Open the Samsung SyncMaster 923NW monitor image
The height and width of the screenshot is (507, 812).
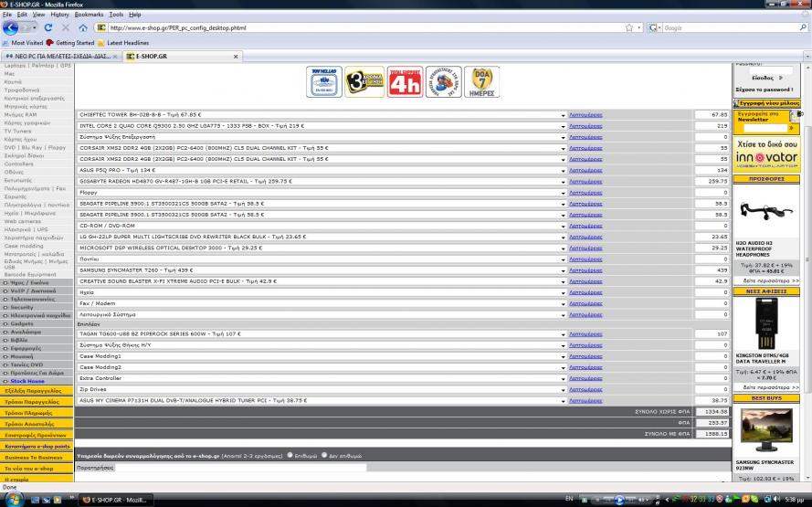click(766, 430)
